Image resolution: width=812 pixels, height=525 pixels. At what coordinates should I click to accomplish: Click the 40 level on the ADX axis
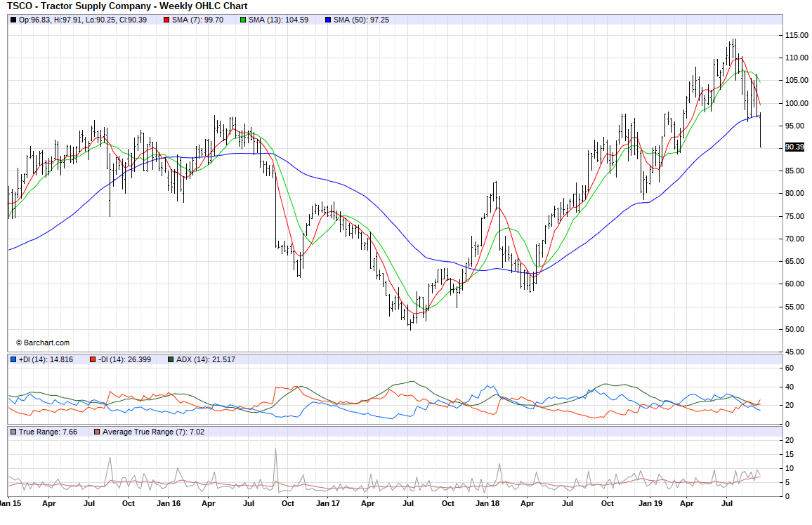tap(790, 387)
